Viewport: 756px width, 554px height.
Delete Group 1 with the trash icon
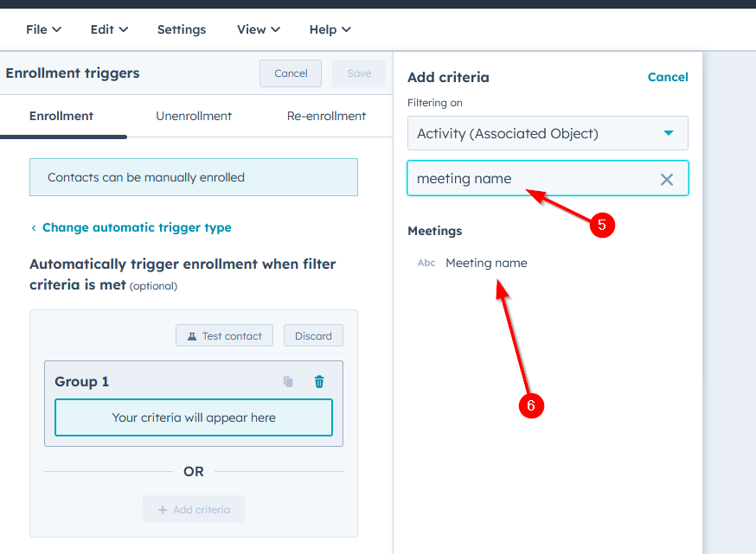point(318,381)
